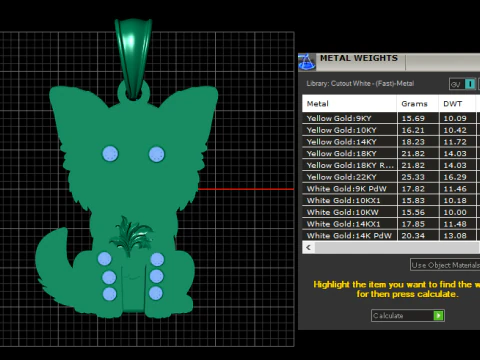Select the Yellow Gold:18KY row
The height and width of the screenshot is (360, 480).
click(391, 153)
